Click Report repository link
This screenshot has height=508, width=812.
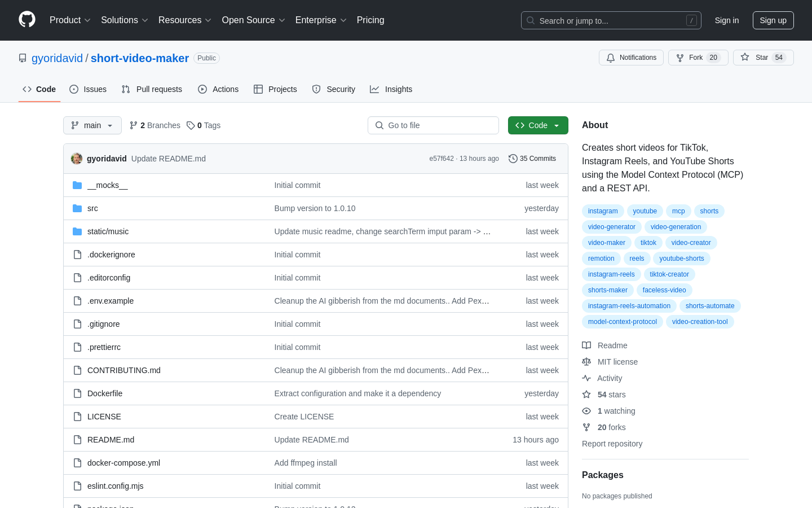click(612, 444)
